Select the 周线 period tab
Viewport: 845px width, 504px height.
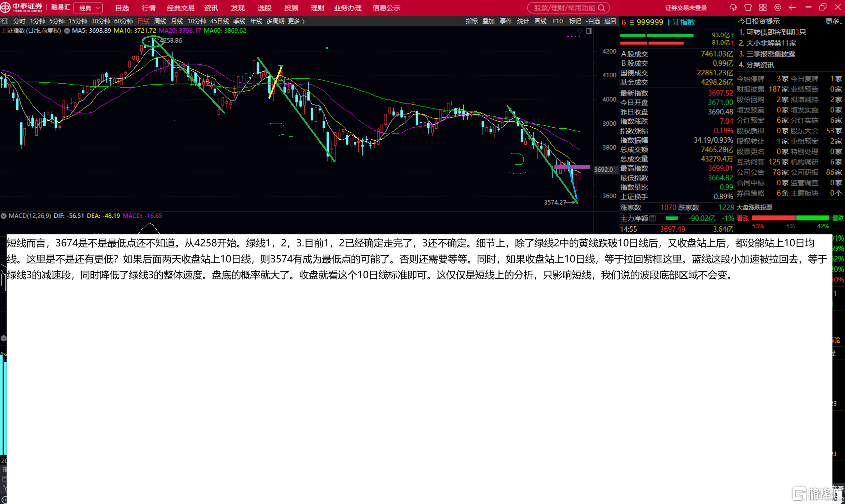tap(160, 21)
